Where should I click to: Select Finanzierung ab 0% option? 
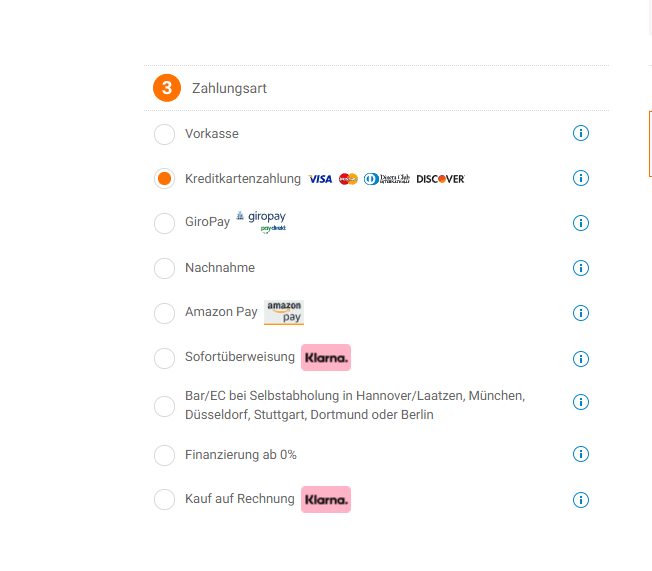164,455
